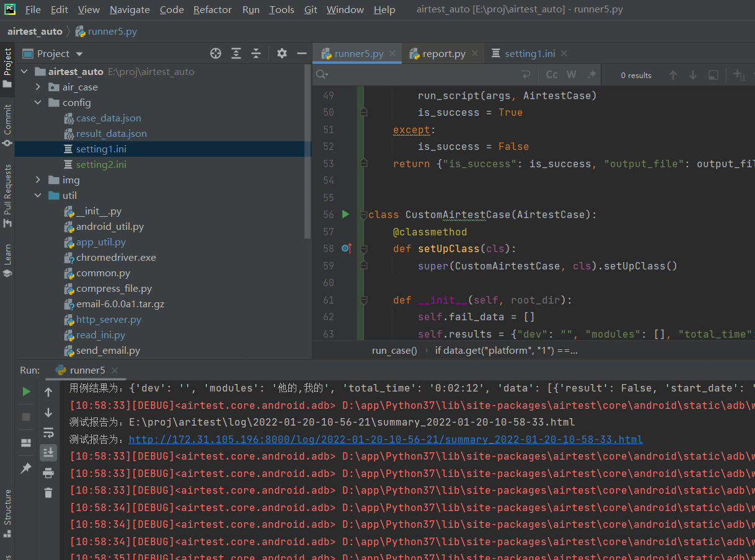Open the Project view dropdown arrow
This screenshot has width=755, height=560.
pos(79,54)
